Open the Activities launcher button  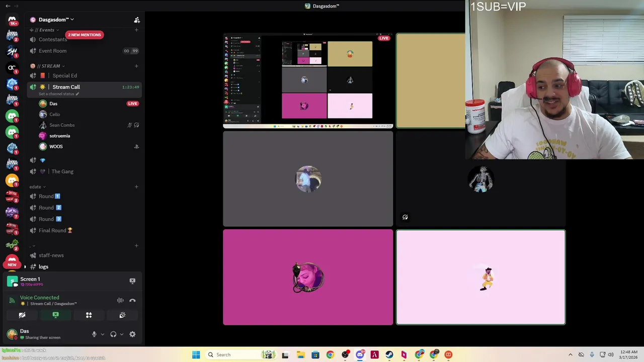[x=89, y=315]
